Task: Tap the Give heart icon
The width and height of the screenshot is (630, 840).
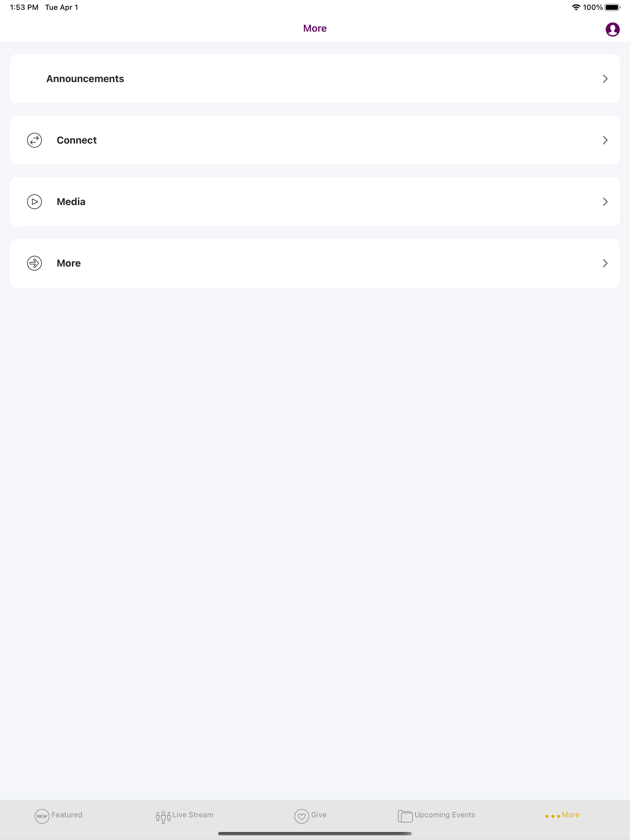Action: [302, 816]
